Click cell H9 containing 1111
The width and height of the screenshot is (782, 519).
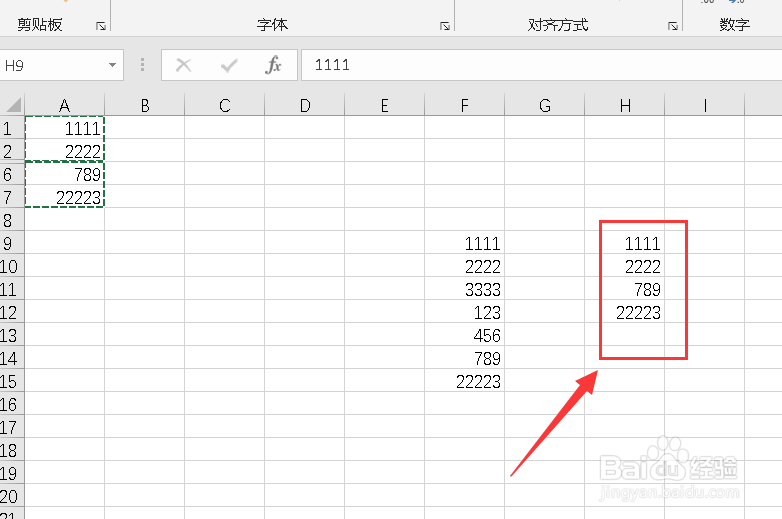pyautogui.click(x=625, y=243)
